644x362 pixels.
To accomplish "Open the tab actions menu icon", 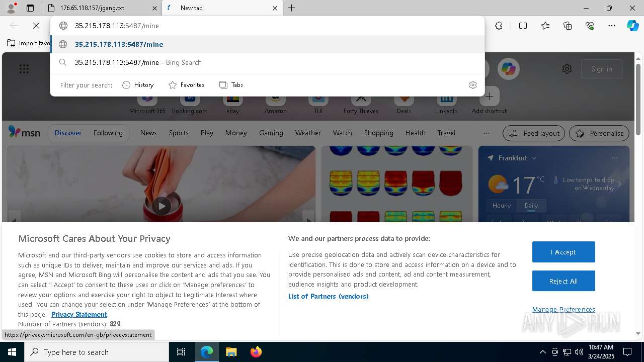I will (x=30, y=8).
